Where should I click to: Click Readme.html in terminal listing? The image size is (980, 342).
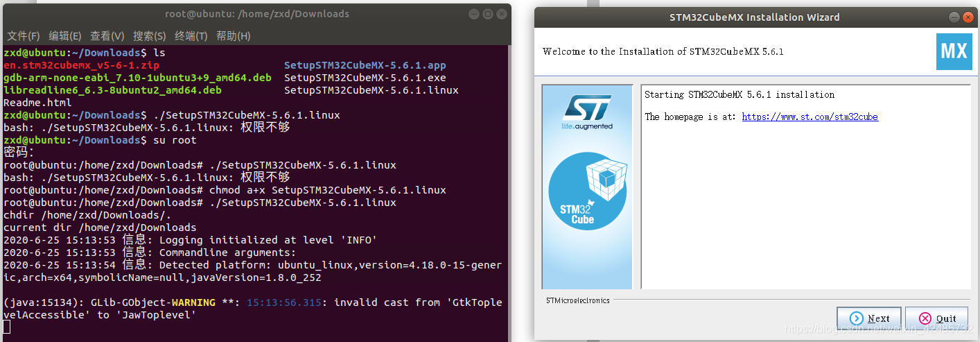point(37,103)
